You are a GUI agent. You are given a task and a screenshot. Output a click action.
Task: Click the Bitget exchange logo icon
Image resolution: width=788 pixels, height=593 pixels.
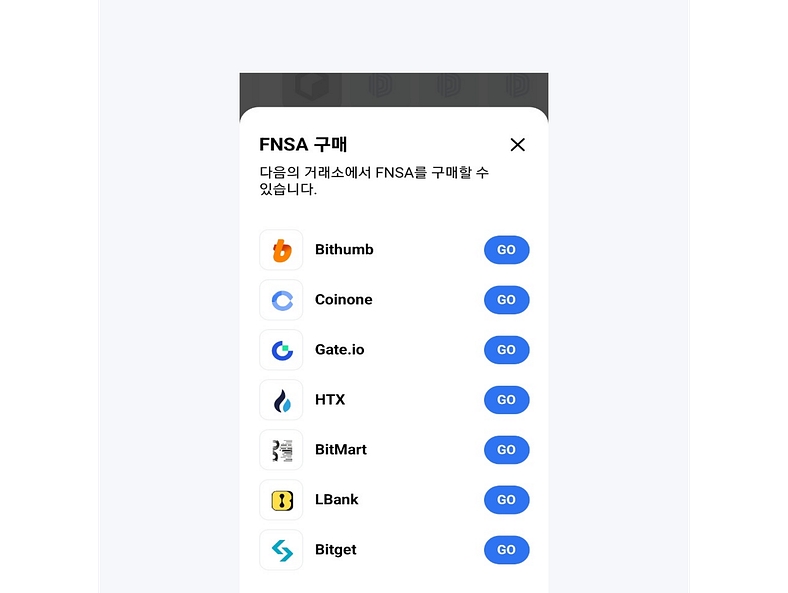tap(281, 550)
